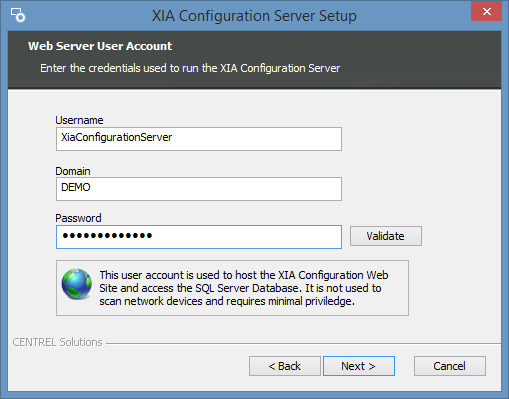The width and height of the screenshot is (509, 399).
Task: Click the dark header banner area
Action: [254, 60]
